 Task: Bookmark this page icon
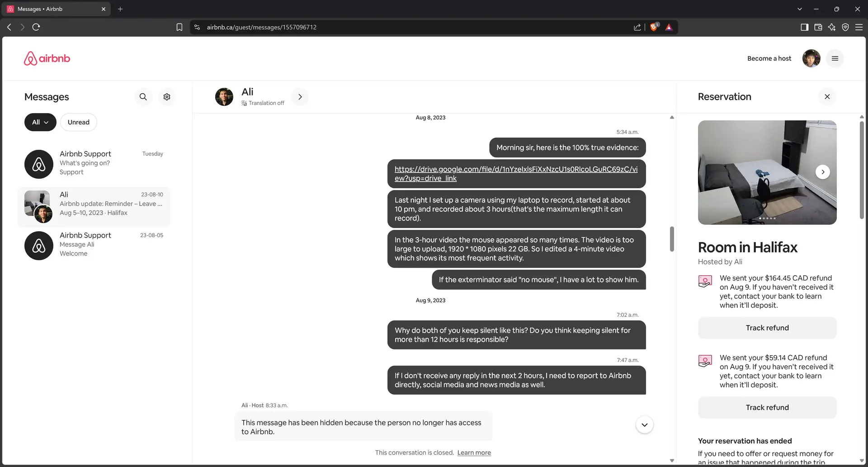pyautogui.click(x=179, y=27)
